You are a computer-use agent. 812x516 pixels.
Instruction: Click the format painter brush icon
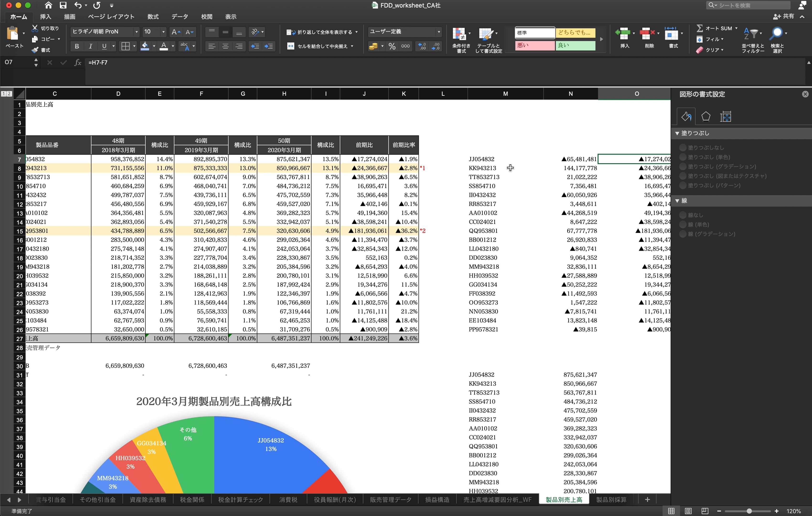[x=35, y=50]
